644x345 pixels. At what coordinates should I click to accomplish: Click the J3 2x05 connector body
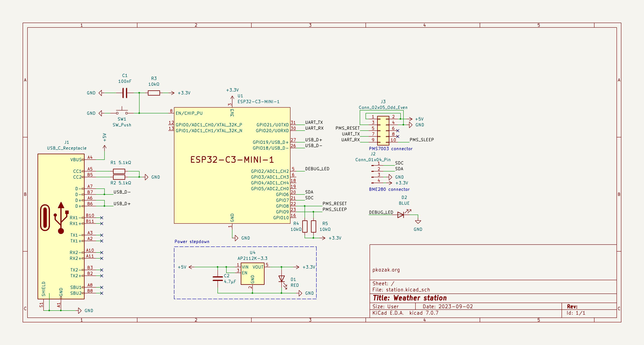[383, 130]
